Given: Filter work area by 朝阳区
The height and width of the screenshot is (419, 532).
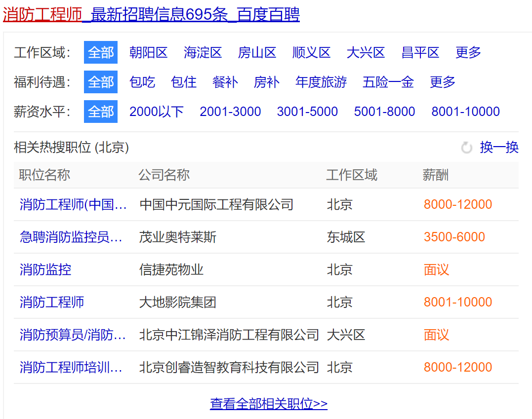Looking at the screenshot, I should coord(149,52).
